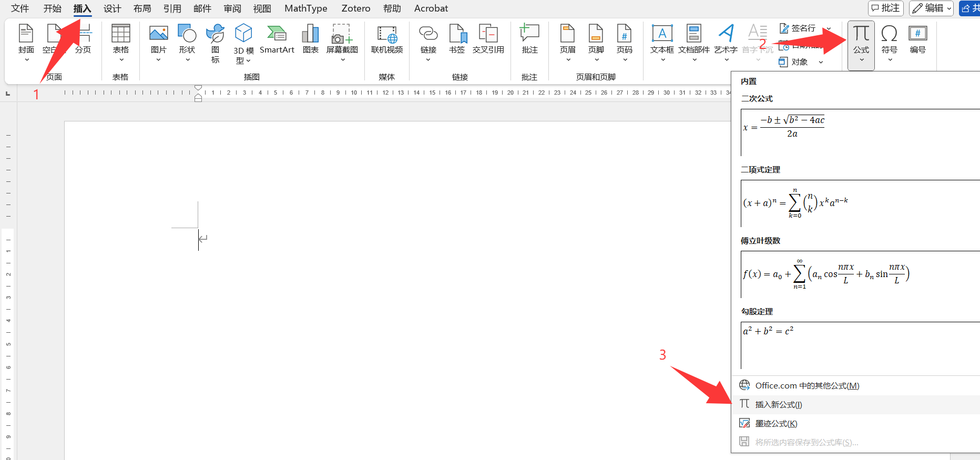Expand the object (对象) dropdown arrow

821,62
